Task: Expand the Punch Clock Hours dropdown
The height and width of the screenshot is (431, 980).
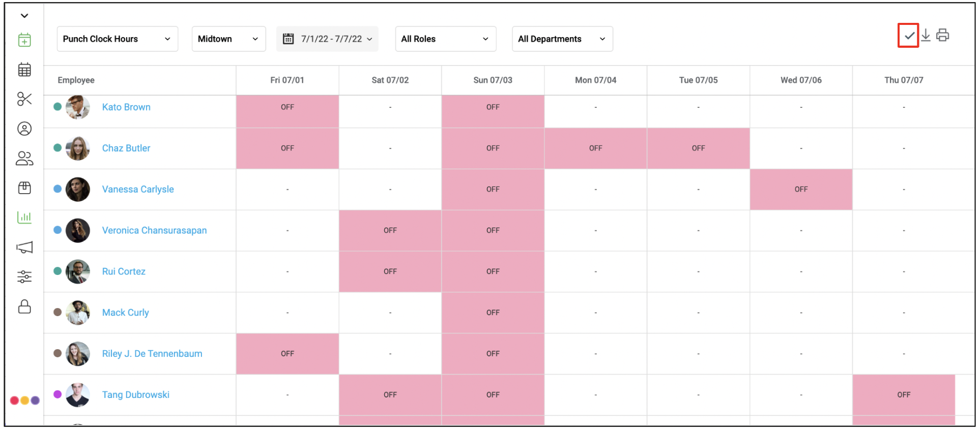Action: pos(118,39)
